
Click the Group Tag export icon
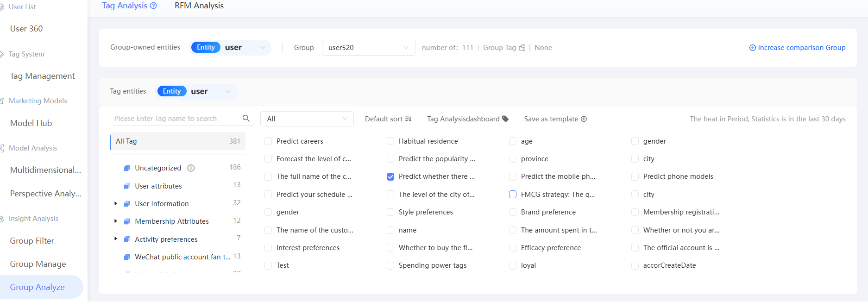(522, 48)
